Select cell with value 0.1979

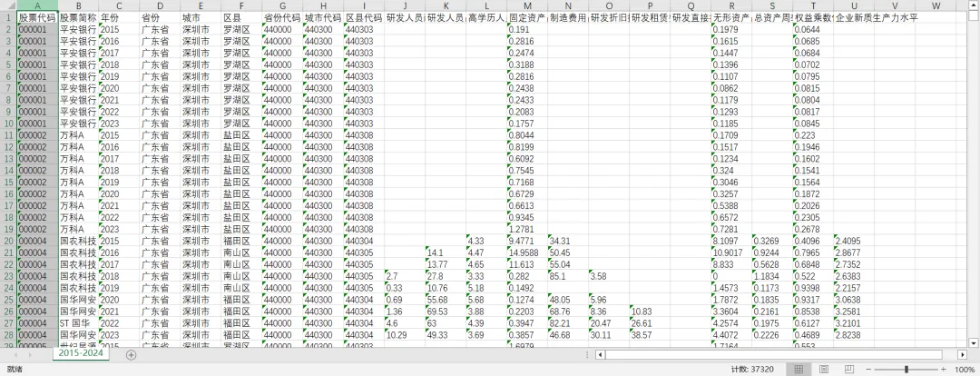pos(731,29)
